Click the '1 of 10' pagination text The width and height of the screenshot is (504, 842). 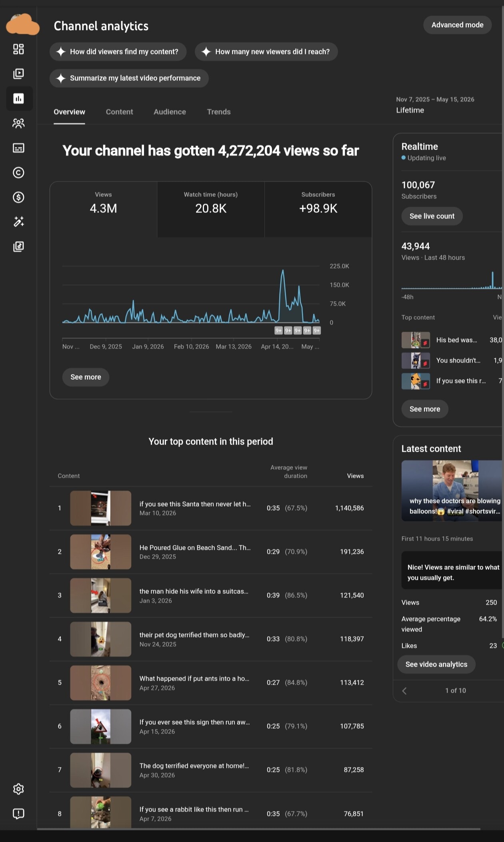[x=456, y=691]
